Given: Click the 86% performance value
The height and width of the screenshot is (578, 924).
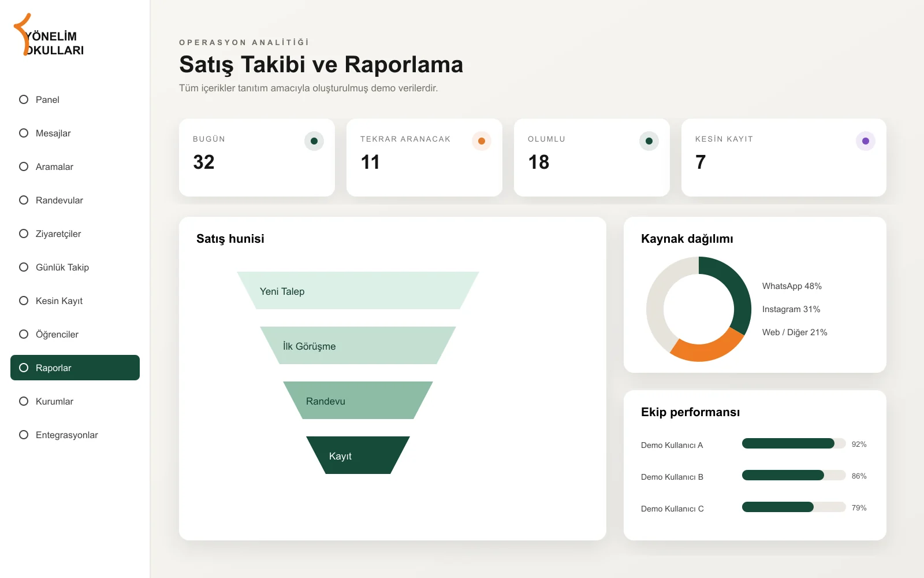Looking at the screenshot, I should coord(859,476).
